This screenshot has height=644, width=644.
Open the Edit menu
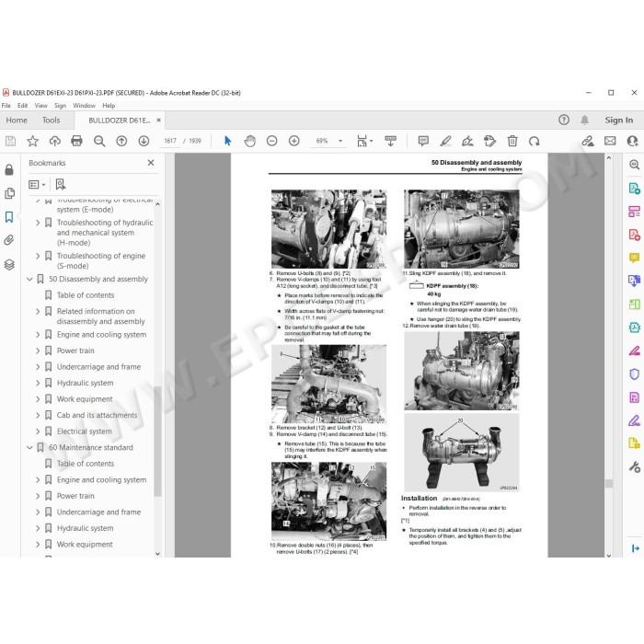(x=23, y=106)
